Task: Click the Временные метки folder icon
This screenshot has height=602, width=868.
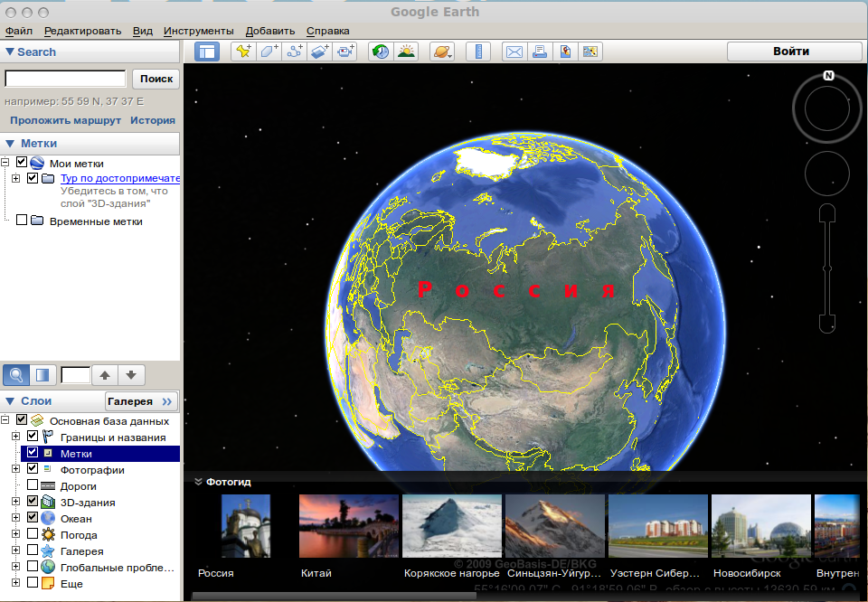Action: [37, 221]
